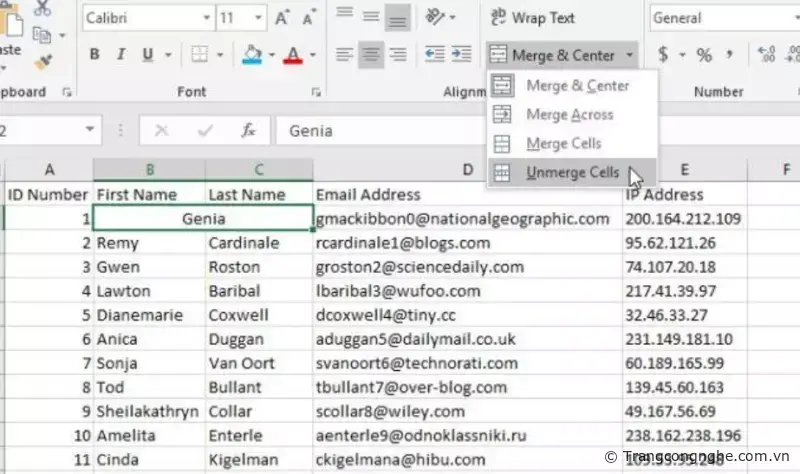Toggle bold formatting
This screenshot has height=474, width=800.
point(94,55)
